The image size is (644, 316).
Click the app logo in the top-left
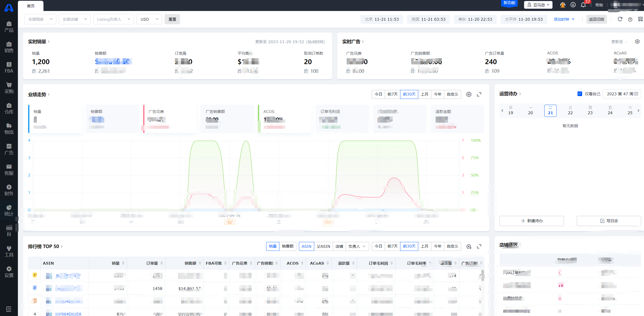9,8
